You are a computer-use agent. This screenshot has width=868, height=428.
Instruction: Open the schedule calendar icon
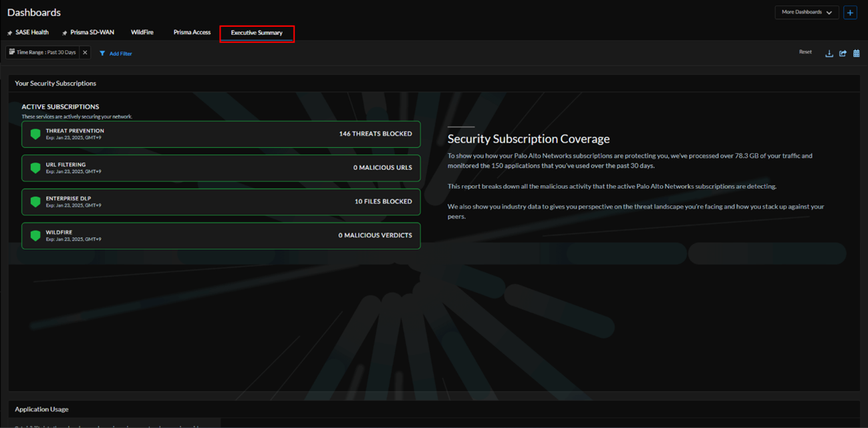tap(857, 53)
